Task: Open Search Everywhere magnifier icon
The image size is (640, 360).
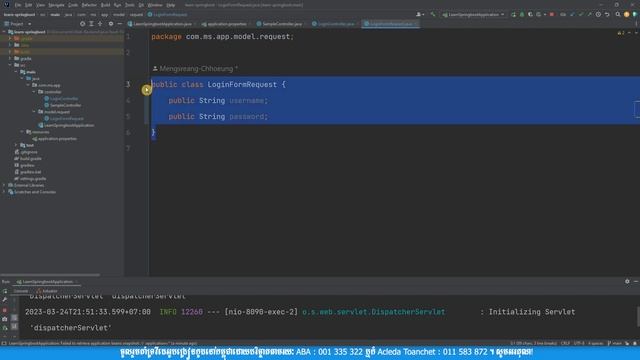Action: click(x=618, y=15)
